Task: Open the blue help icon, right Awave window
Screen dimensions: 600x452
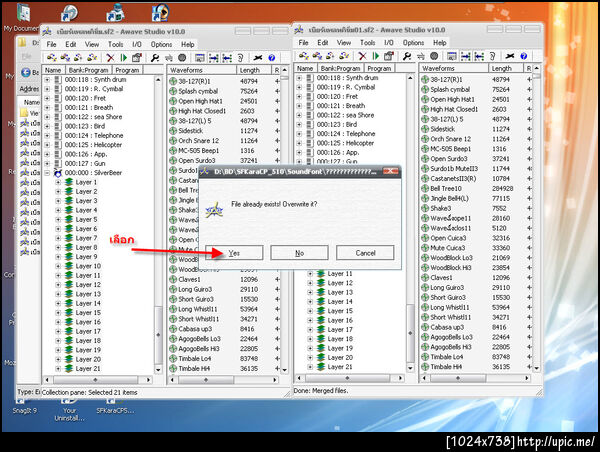Action: tap(524, 56)
